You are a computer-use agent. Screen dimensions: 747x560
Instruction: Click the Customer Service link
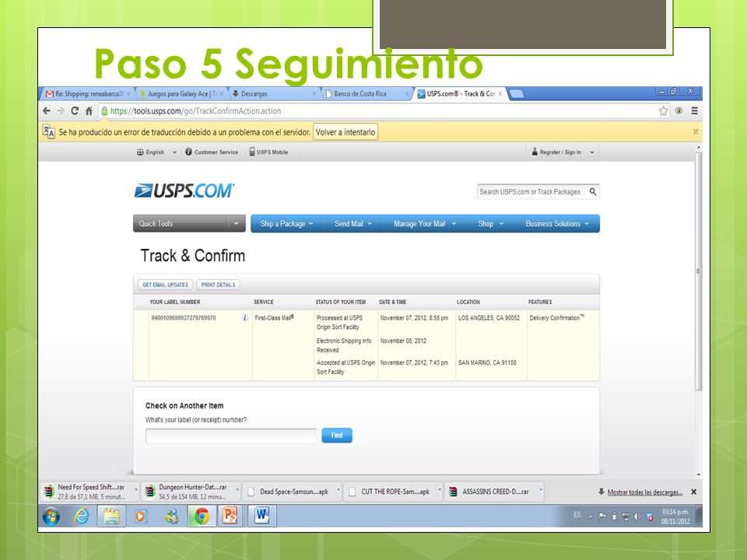(212, 152)
